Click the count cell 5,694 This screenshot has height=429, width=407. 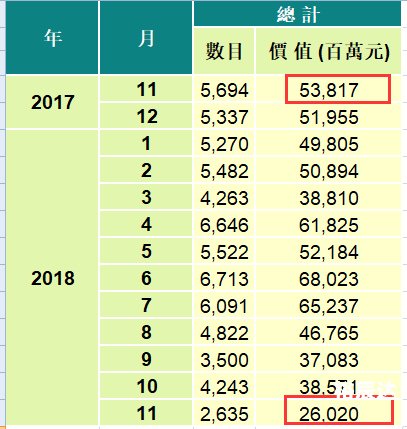pos(224,89)
